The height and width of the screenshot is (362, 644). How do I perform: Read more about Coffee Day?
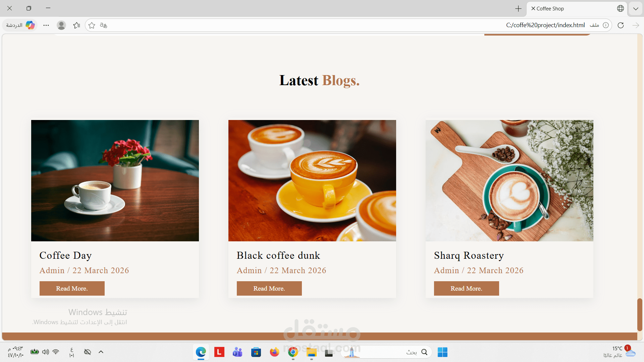coord(72,288)
